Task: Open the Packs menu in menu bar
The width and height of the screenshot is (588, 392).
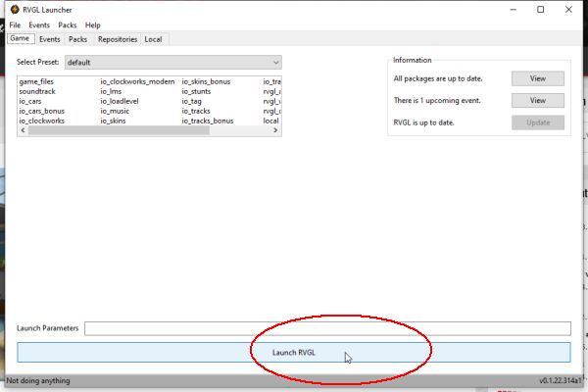Action: (68, 25)
